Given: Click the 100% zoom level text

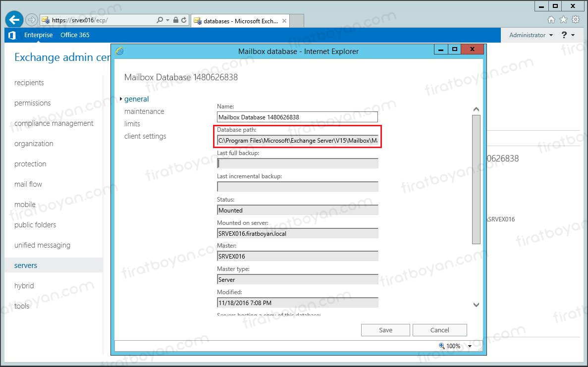Looking at the screenshot, I should coord(453,346).
